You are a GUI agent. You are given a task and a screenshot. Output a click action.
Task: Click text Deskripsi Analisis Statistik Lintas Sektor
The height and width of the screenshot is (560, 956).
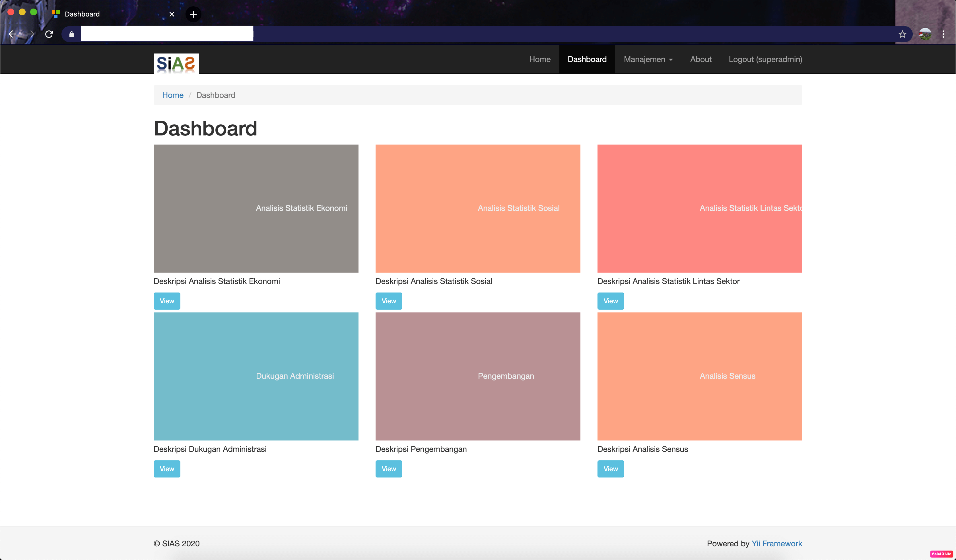668,281
